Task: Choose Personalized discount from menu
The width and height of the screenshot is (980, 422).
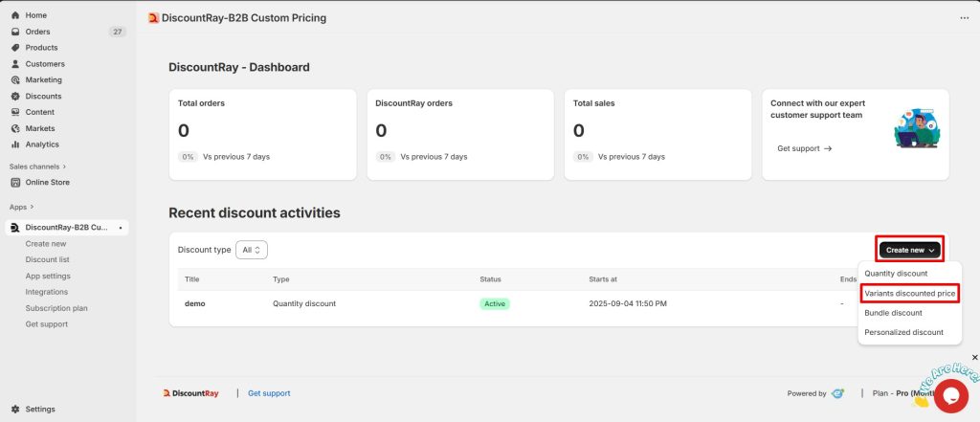Action: coord(903,332)
